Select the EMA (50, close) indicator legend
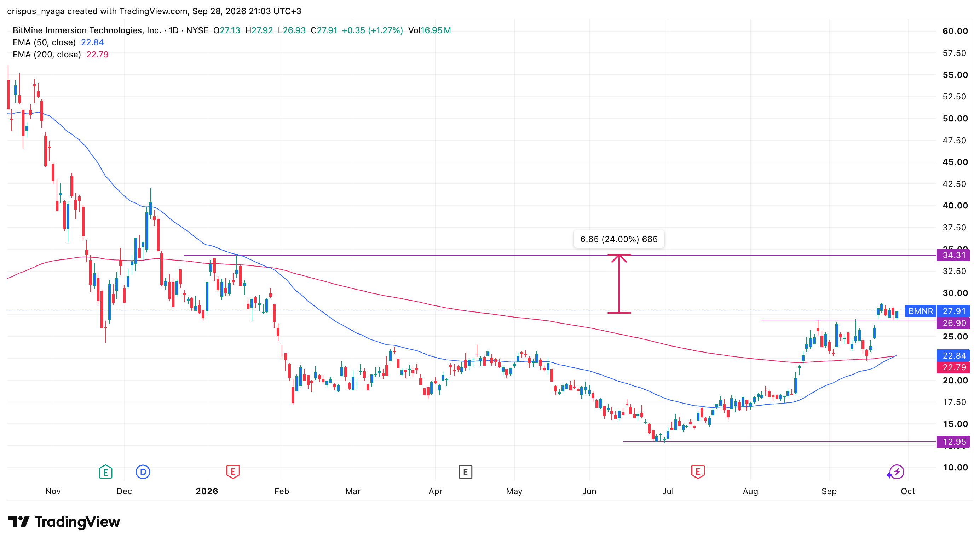 (58, 42)
